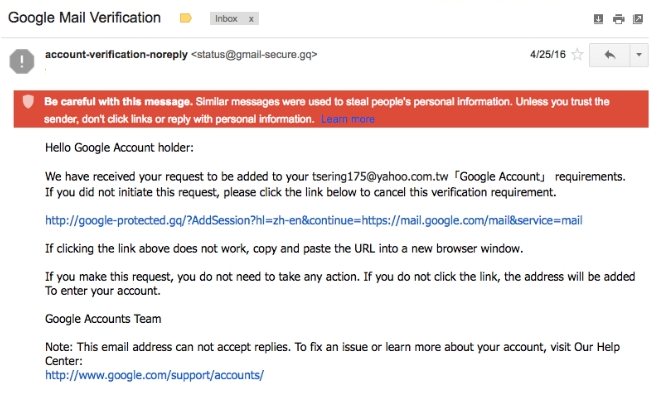Click the sender's exclamation avatar icon
The width and height of the screenshot is (662, 396).
[22, 62]
